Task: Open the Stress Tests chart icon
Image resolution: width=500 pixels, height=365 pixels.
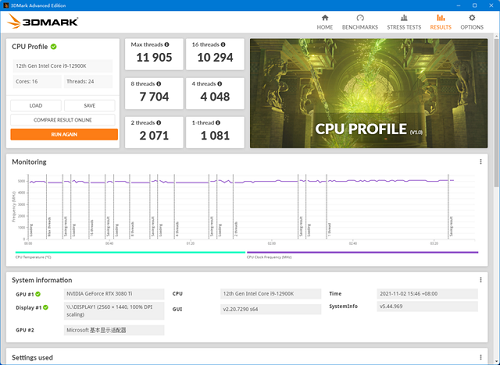Action: (404, 18)
